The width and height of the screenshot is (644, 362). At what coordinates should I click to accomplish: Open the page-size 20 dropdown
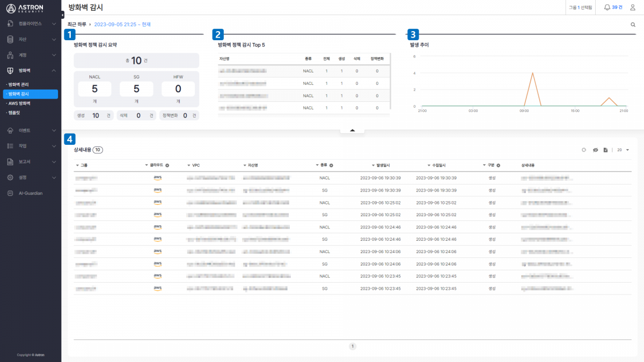[x=623, y=150]
